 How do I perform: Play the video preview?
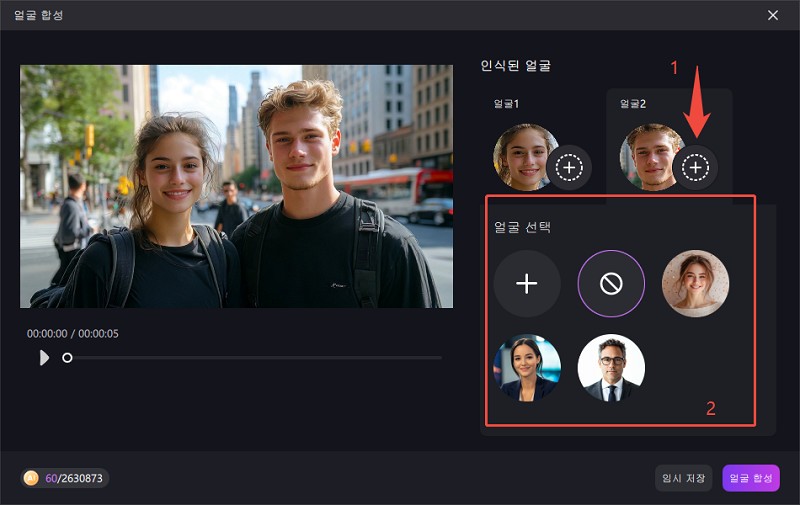click(x=44, y=357)
